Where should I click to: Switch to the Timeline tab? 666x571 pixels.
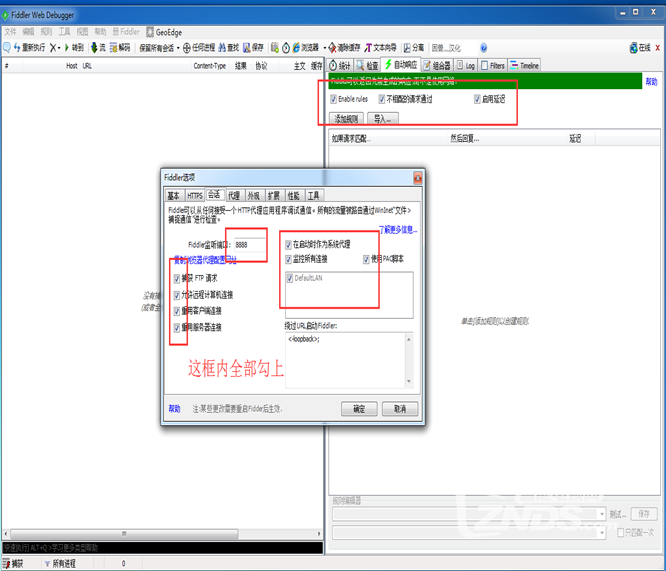coord(525,65)
